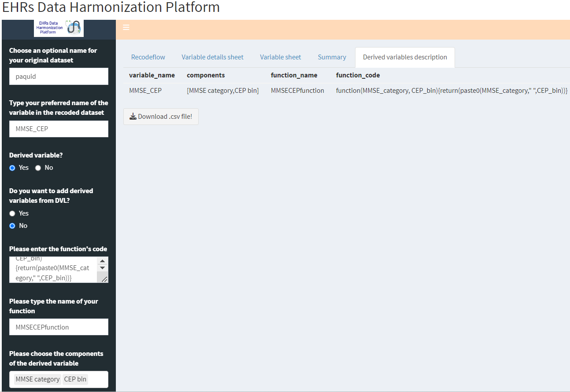This screenshot has height=392, width=570.
Task: Click the function code textarea resize handle
Action: 104,279
